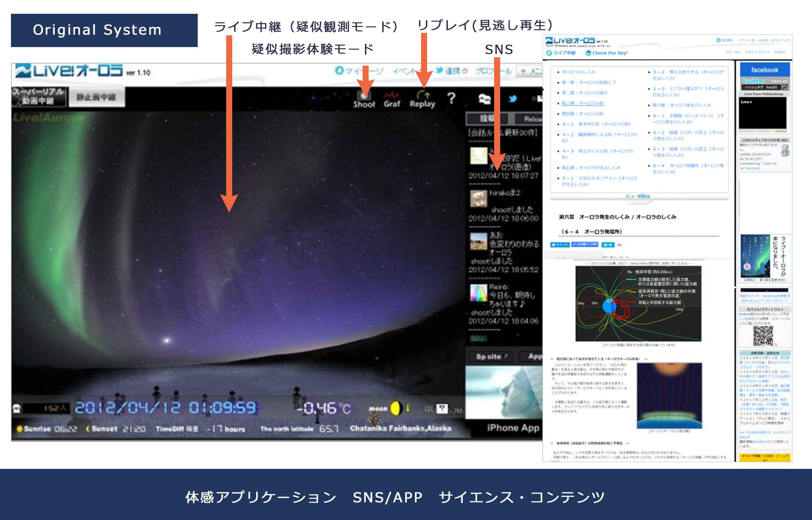
Task: Expand the + メニュー button
Action: pyautogui.click(x=530, y=71)
